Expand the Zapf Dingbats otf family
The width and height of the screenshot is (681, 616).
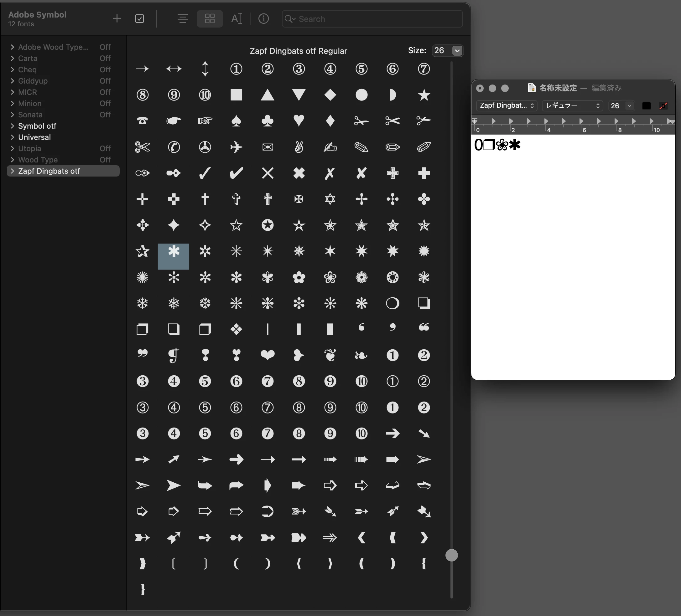(13, 171)
